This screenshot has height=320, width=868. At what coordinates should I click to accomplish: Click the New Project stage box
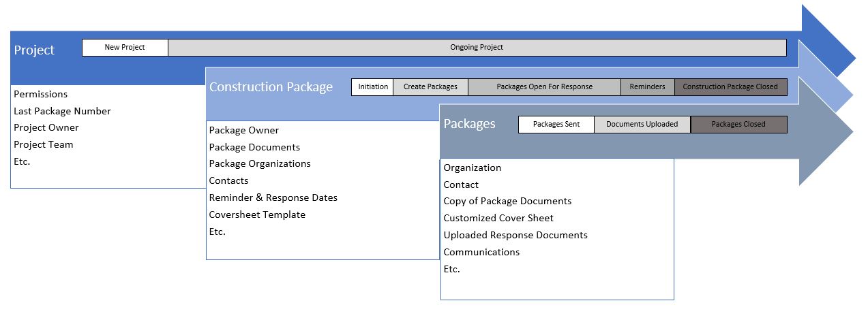[125, 48]
